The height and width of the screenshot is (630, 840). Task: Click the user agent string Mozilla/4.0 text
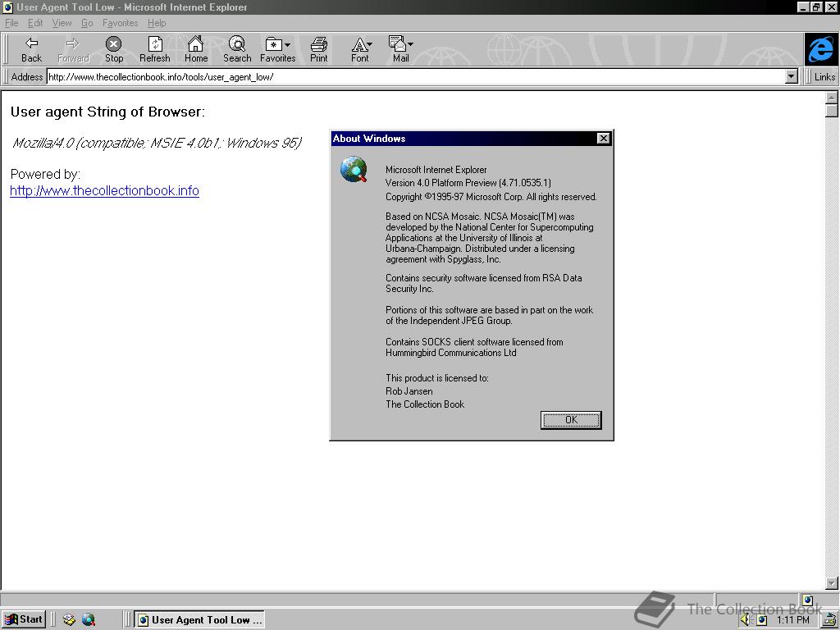(157, 143)
